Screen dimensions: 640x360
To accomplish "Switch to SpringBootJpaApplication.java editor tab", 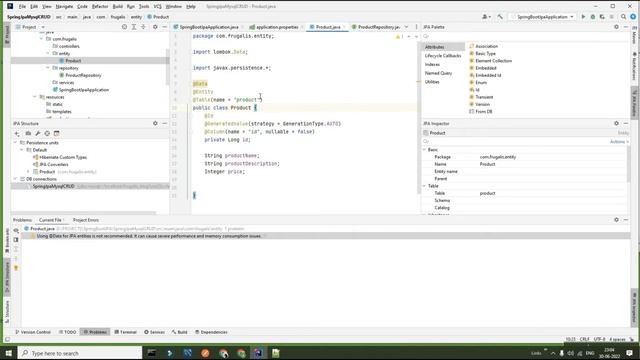I will click(x=209, y=27).
